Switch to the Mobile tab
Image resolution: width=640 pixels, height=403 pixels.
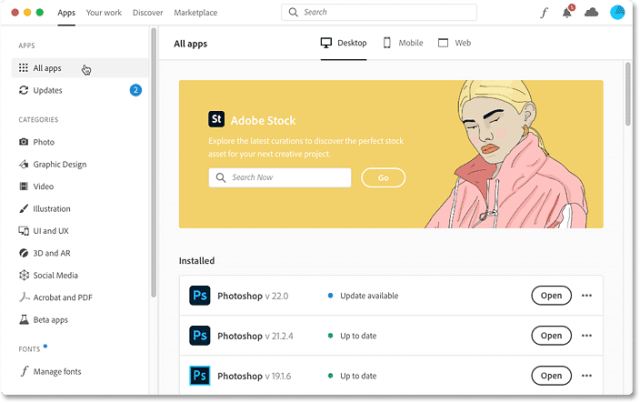pos(403,43)
